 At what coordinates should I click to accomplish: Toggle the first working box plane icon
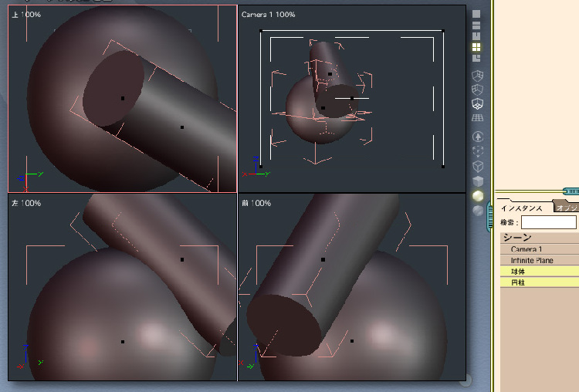pyautogui.click(x=477, y=75)
